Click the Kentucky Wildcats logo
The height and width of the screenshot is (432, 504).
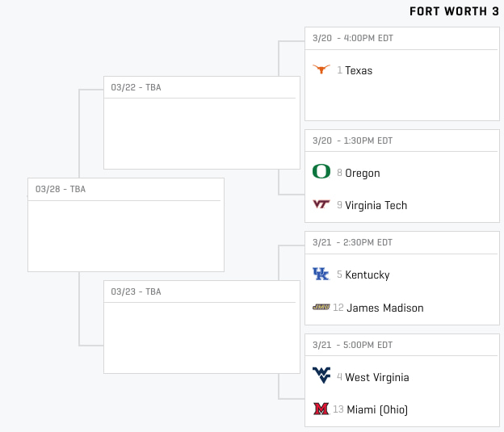[321, 275]
